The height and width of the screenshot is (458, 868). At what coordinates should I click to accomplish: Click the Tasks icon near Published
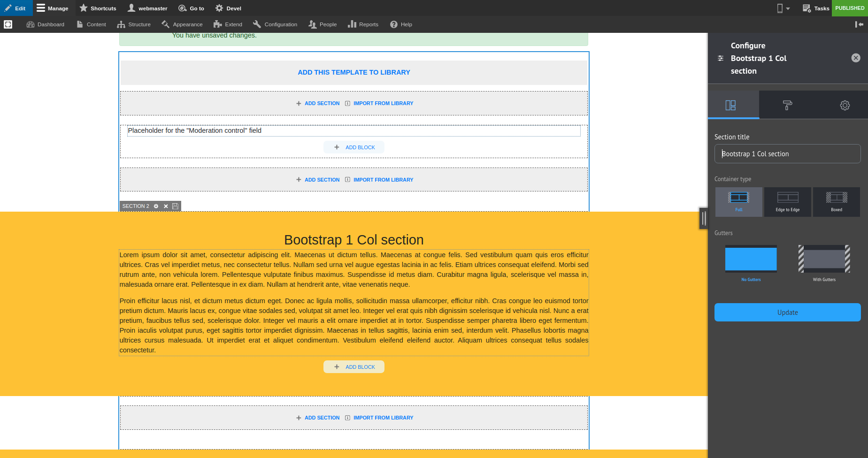click(806, 8)
